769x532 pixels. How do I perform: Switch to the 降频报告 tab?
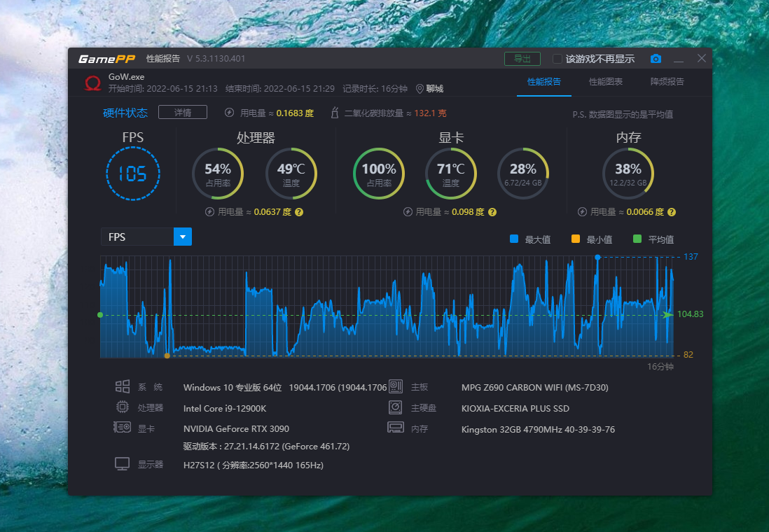667,82
